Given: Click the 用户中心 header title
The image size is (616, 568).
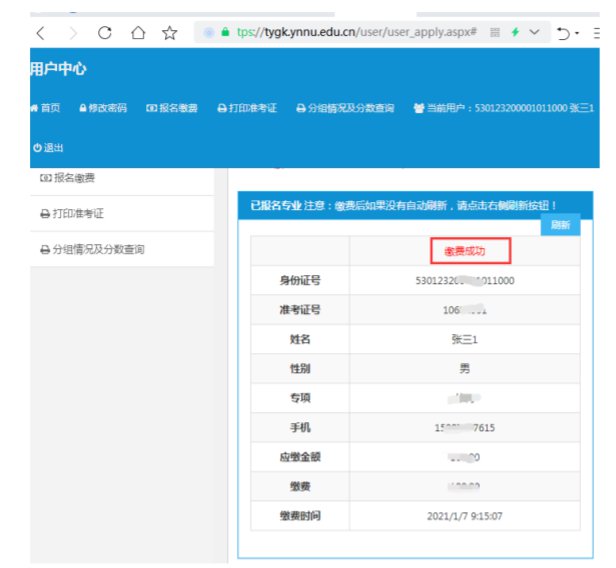Looking at the screenshot, I should click(x=58, y=69).
